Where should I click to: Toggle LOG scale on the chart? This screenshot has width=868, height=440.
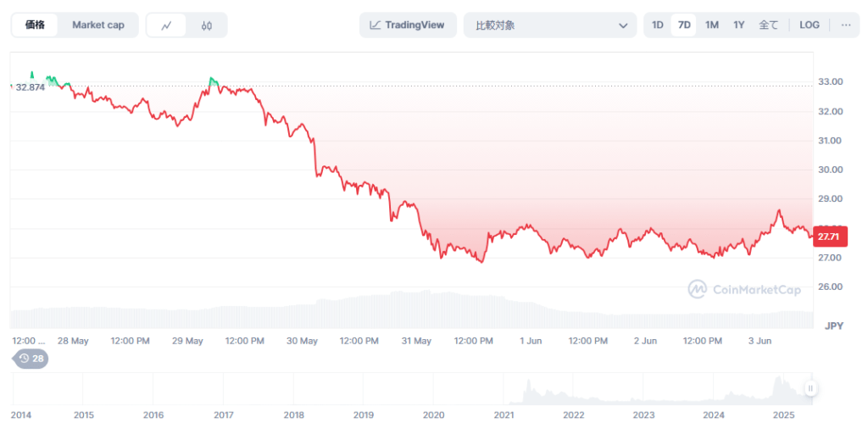(x=809, y=25)
